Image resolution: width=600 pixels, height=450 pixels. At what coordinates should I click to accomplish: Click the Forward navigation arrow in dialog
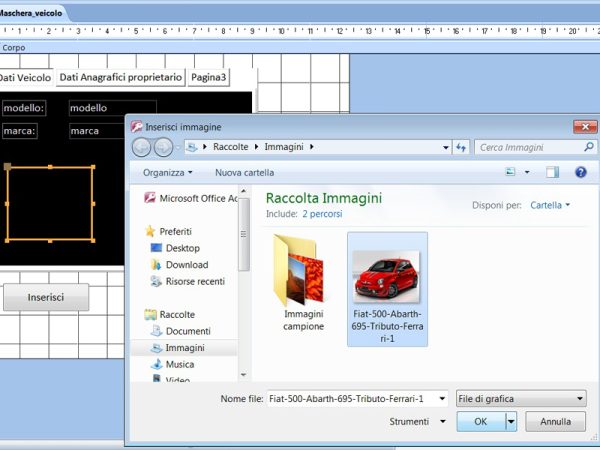pos(163,147)
